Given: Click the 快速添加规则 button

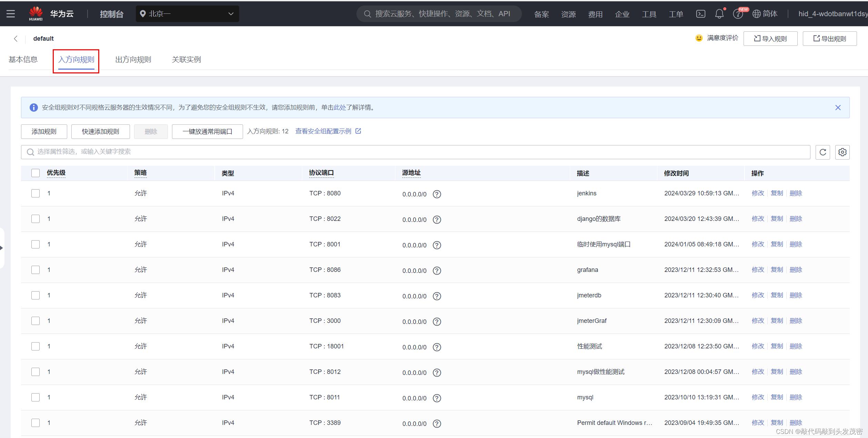Looking at the screenshot, I should [101, 131].
